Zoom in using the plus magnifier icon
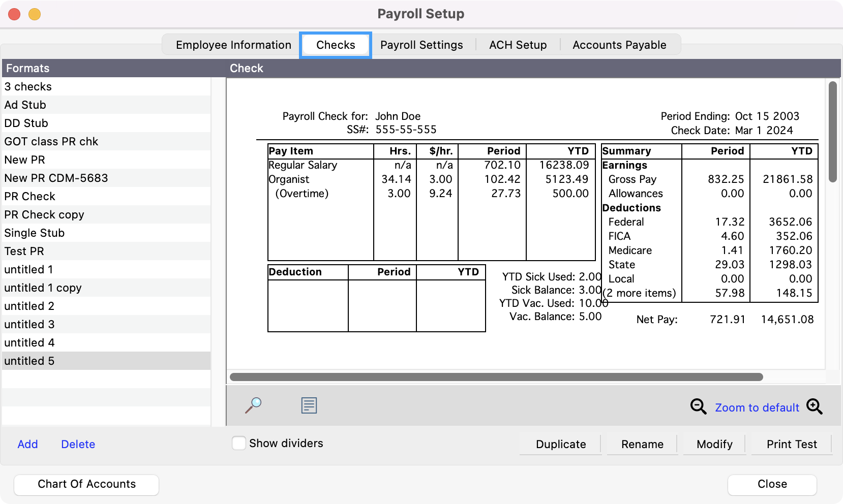The image size is (843, 504). 814,406
